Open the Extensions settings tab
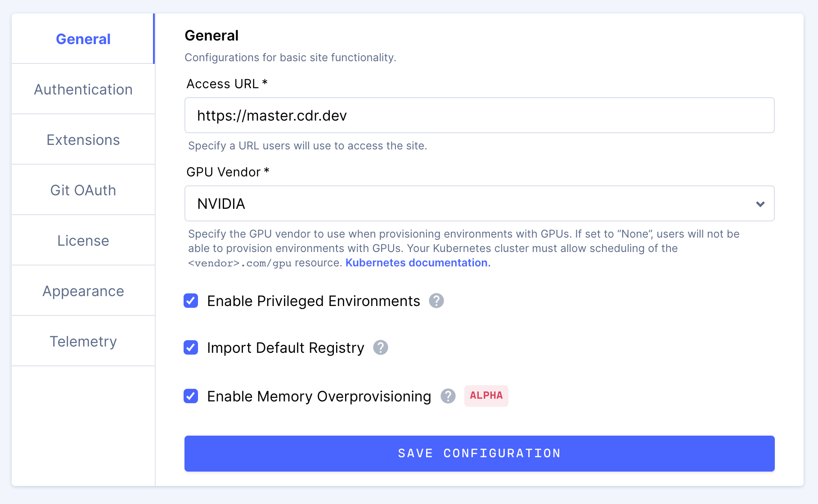The width and height of the screenshot is (818, 504). [83, 139]
